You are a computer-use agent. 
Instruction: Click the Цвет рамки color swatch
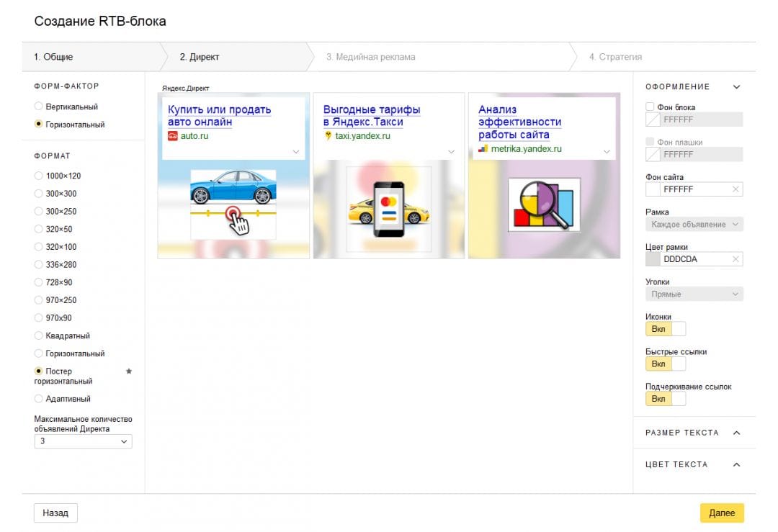click(653, 259)
